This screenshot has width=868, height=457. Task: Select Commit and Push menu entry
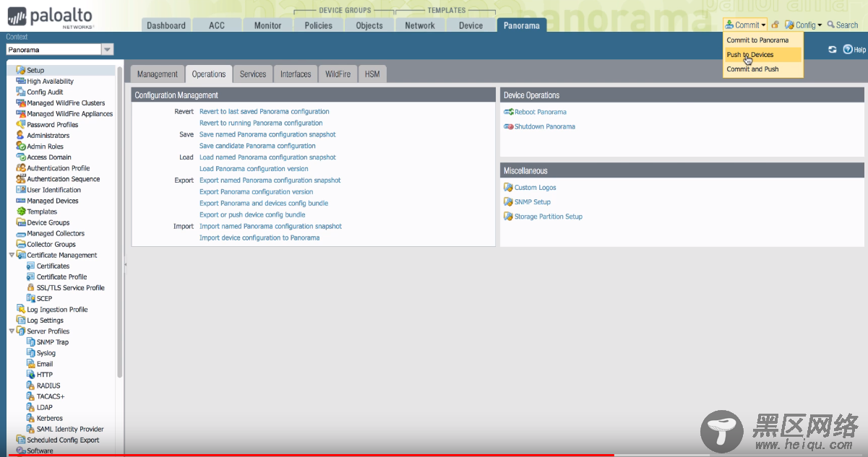[x=762, y=69]
